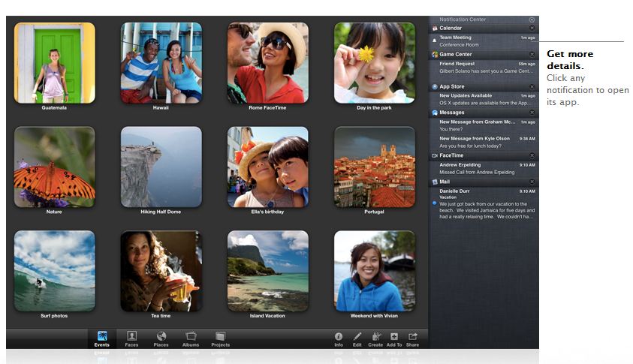The width and height of the screenshot is (633, 364).
Task: Open the Friend Request from Gilbert Solano
Action: click(x=484, y=68)
